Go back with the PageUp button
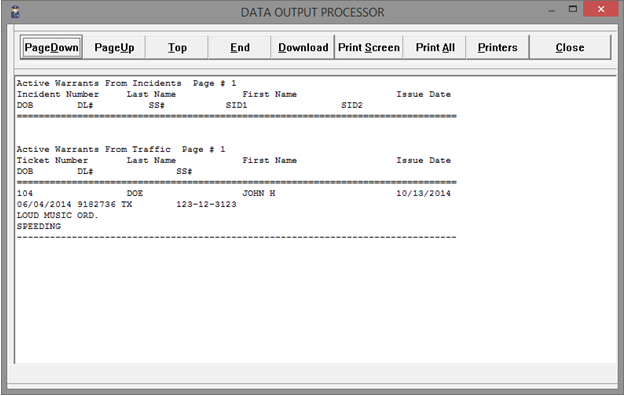 click(x=114, y=47)
